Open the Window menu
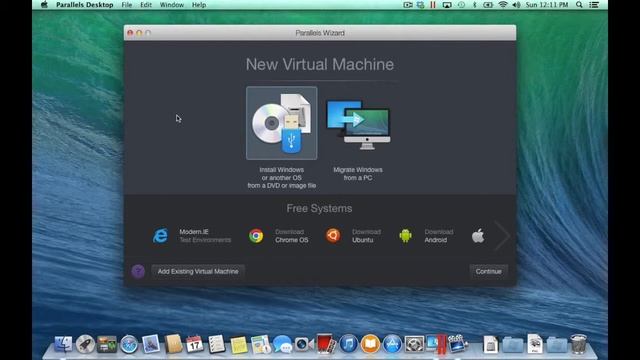Image resolution: width=640 pixels, height=360 pixels. [171, 5]
